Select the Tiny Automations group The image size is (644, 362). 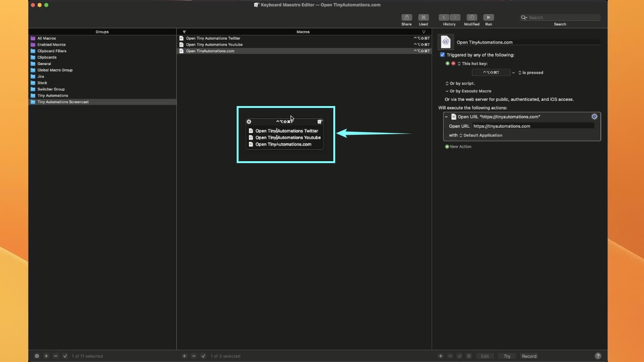[x=102, y=96]
